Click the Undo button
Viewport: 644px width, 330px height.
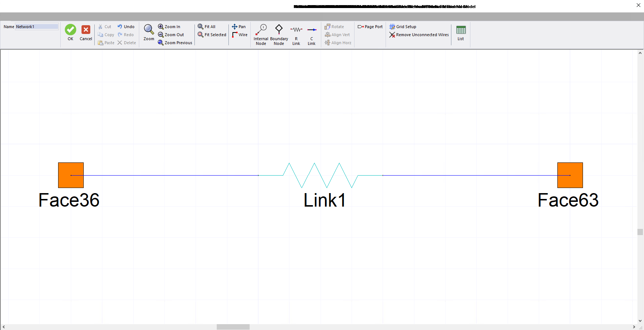point(126,27)
